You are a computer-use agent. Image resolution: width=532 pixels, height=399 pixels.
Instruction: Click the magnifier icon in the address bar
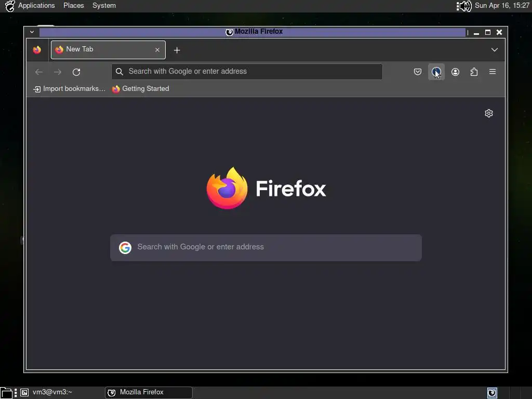click(119, 72)
